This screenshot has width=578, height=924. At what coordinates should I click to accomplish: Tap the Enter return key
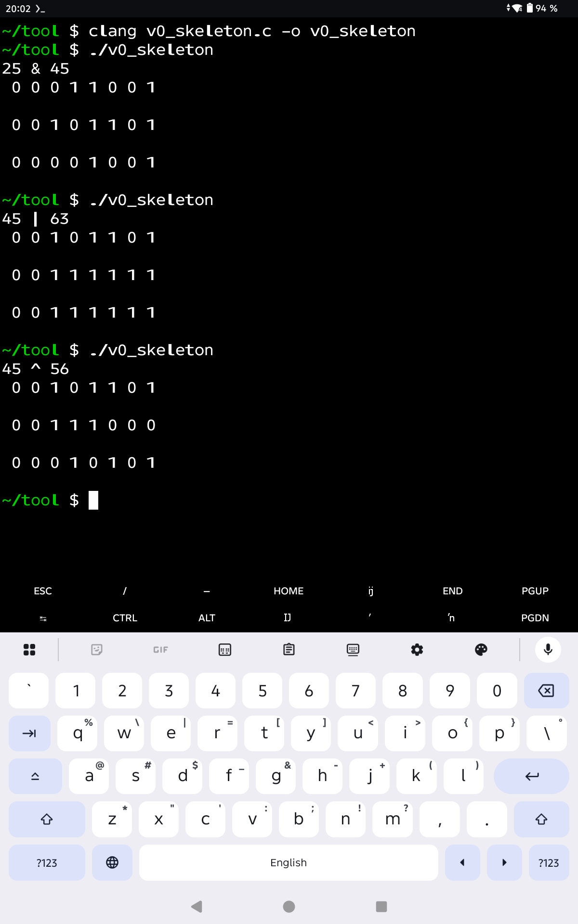point(532,776)
